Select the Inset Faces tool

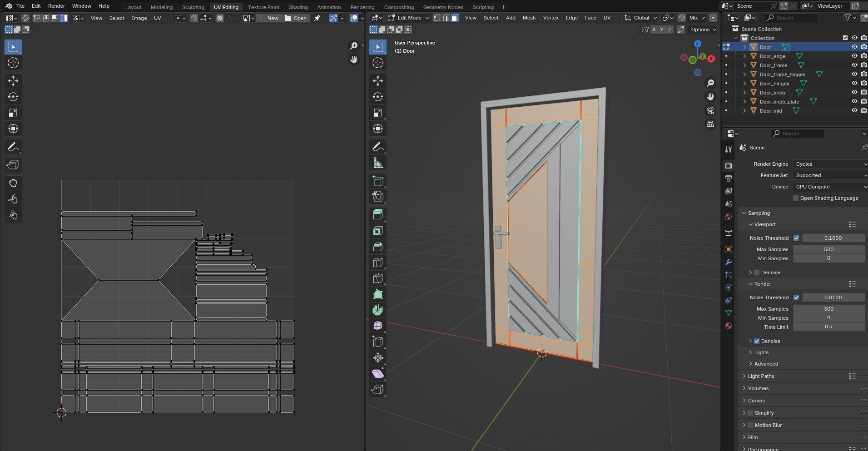378,231
